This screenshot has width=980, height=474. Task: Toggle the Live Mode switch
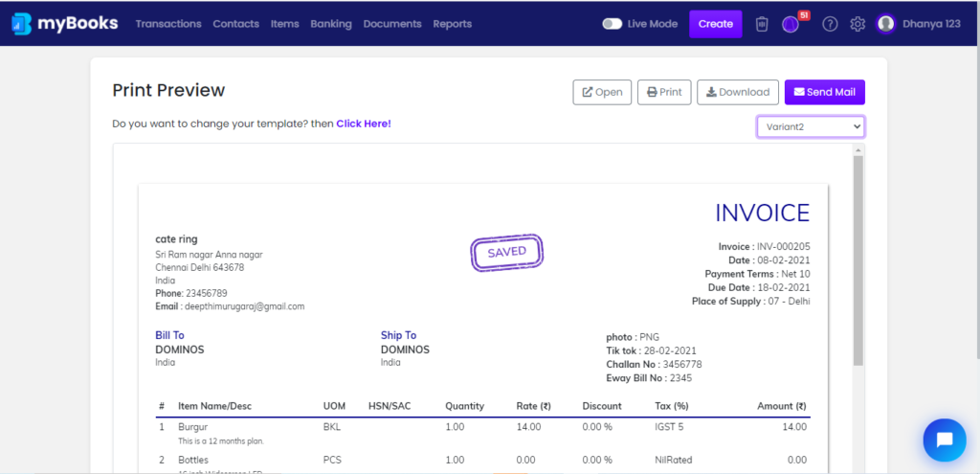coord(612,24)
